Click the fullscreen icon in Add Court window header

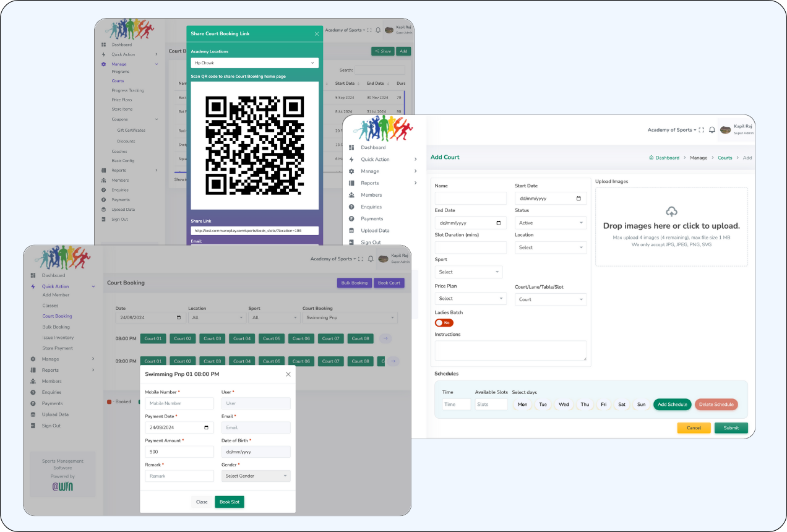702,130
